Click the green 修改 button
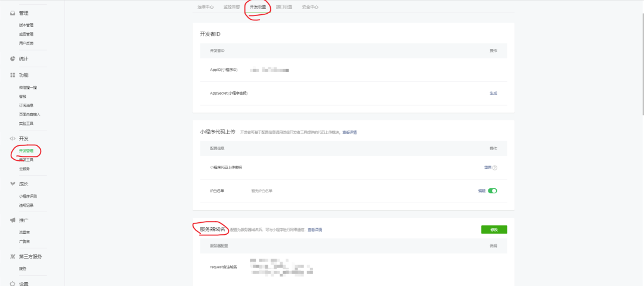644x286 pixels. click(x=494, y=229)
